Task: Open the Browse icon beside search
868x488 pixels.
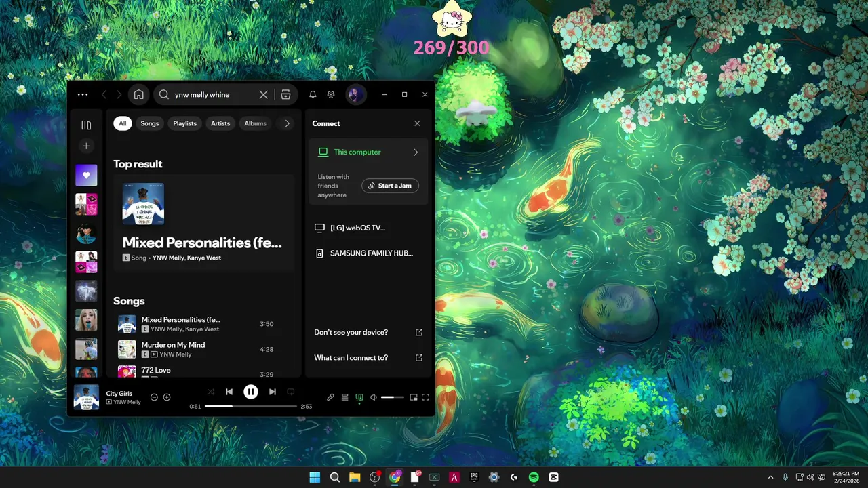Action: [285, 95]
